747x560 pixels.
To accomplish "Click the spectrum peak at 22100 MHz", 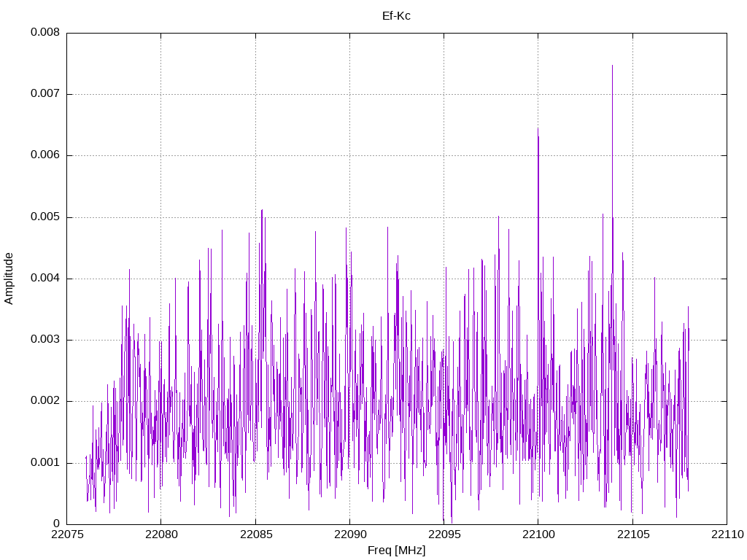I will pyautogui.click(x=538, y=130).
